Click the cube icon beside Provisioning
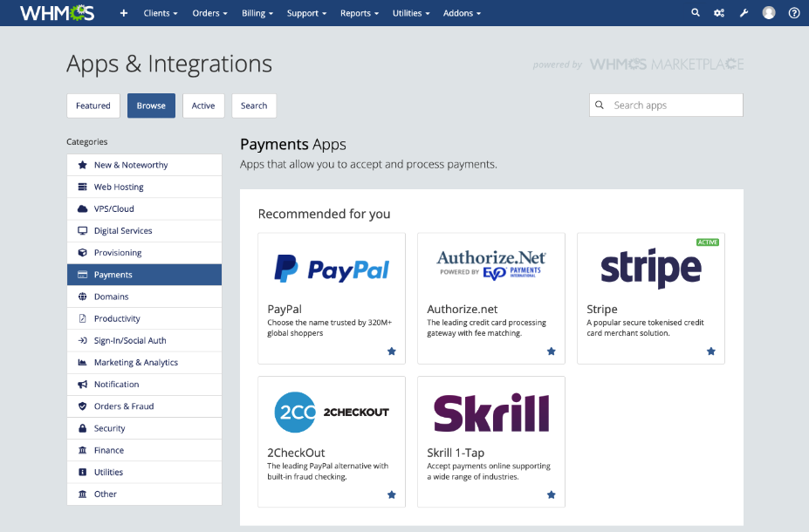Screen dimensions: 809x532 click(82, 253)
